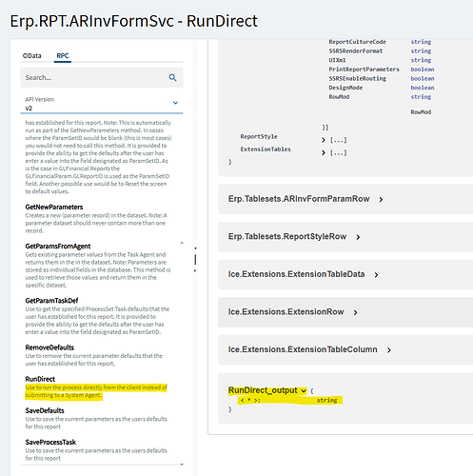473x476 pixels.
Task: Switch to the OData tab
Action: coord(32,56)
